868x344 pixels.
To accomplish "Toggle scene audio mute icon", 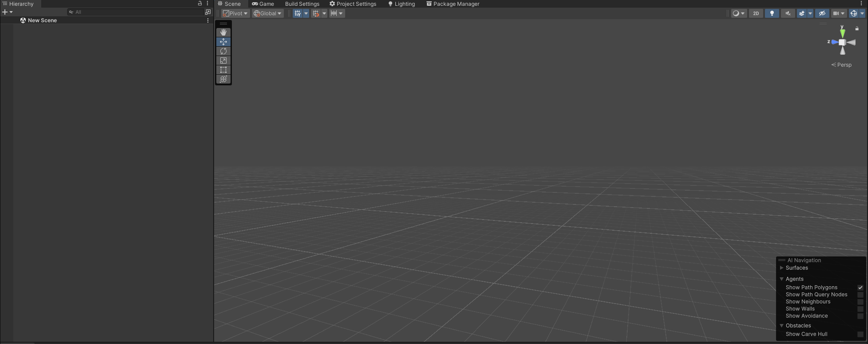I will [788, 13].
